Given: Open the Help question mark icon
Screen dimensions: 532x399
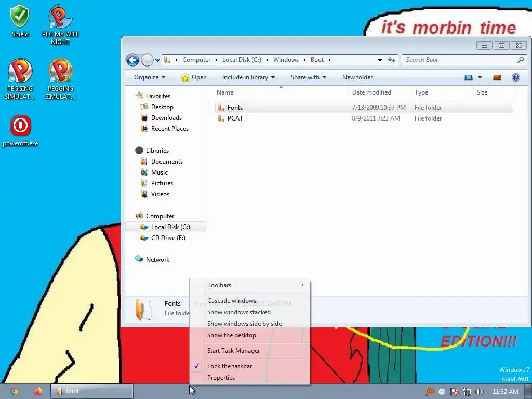Looking at the screenshot, I should [516, 77].
